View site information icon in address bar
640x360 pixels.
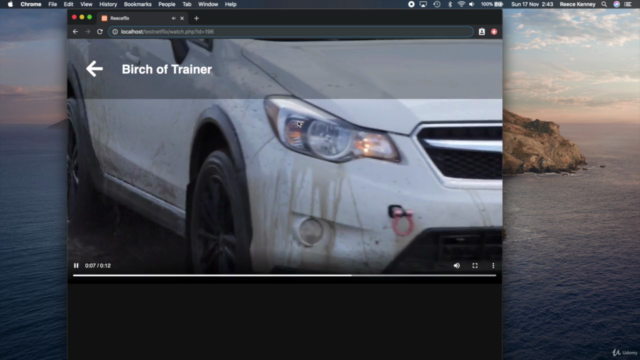(115, 32)
